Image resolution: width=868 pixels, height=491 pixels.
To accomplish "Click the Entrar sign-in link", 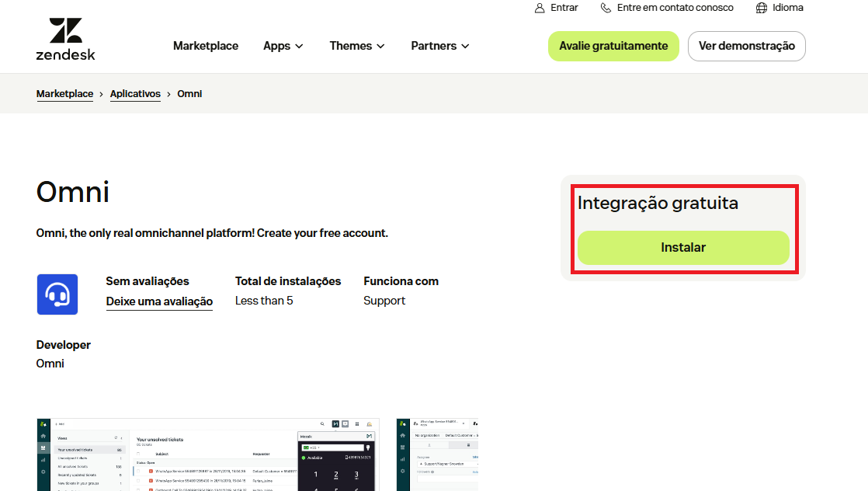I will click(564, 8).
